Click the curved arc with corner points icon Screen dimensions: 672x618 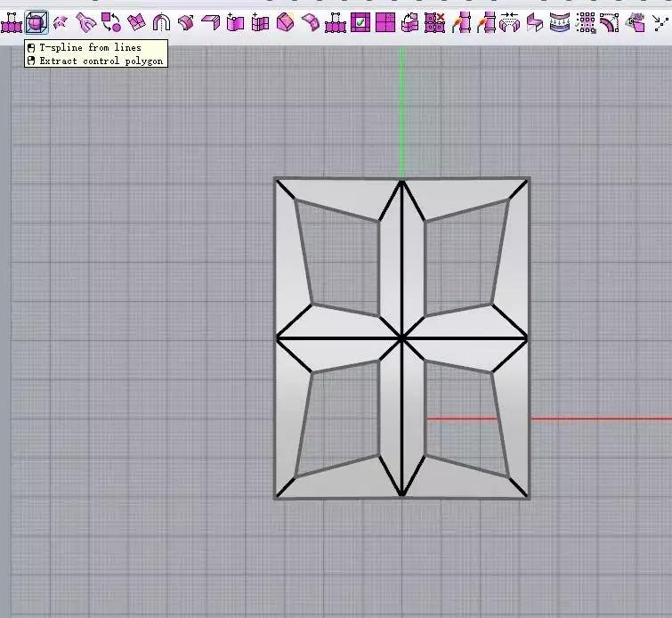pyautogui.click(x=610, y=22)
